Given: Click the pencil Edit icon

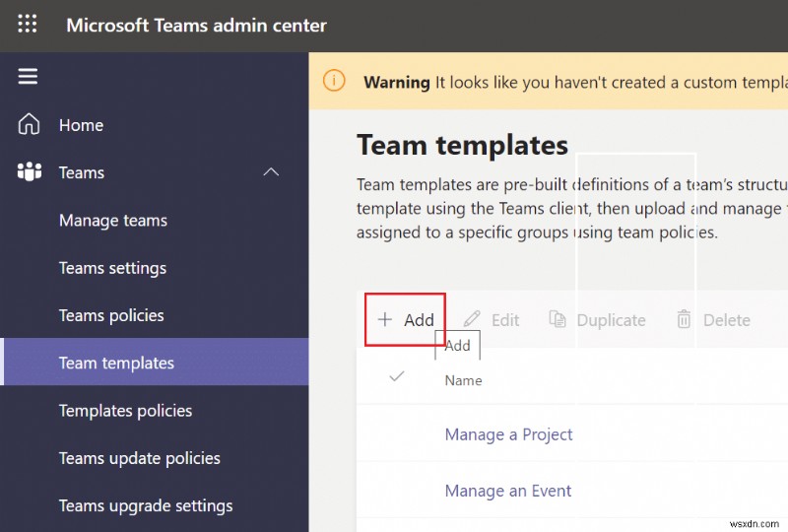Looking at the screenshot, I should (x=472, y=319).
